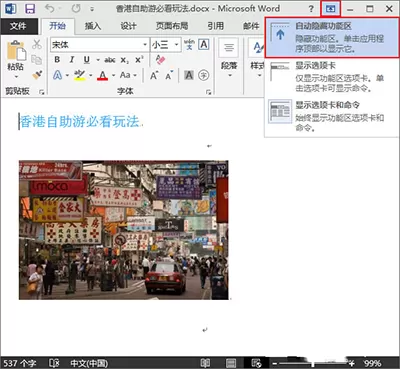The image size is (400, 369).
Task: Switch to the 页面布局 tab
Action: [172, 26]
